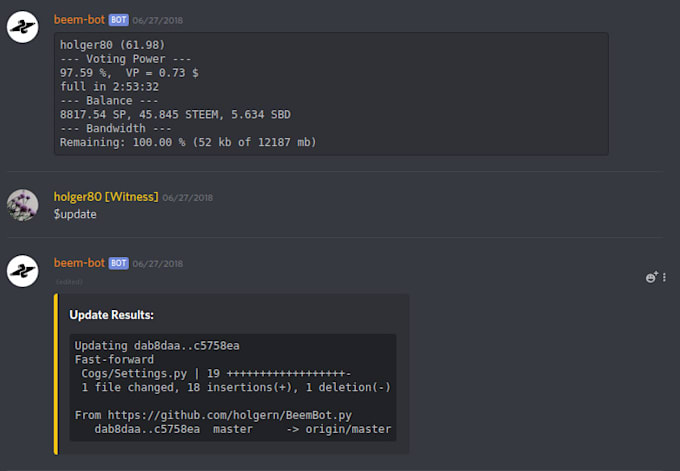Image resolution: width=680 pixels, height=471 pixels.
Task: Click the timestamp on last beem-bot message
Action: coord(158,264)
